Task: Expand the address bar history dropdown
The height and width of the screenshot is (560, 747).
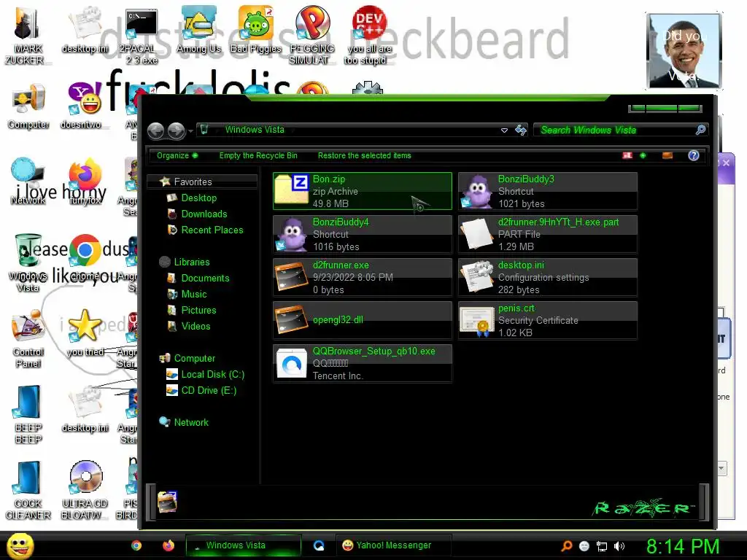Action: (504, 130)
